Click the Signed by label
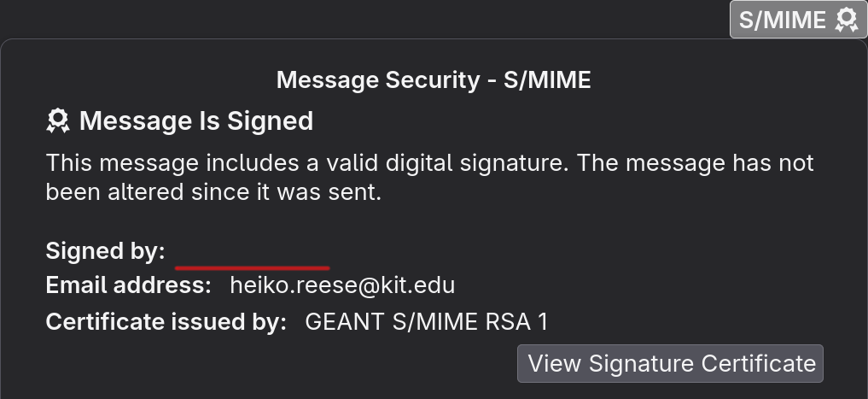 click(x=105, y=251)
